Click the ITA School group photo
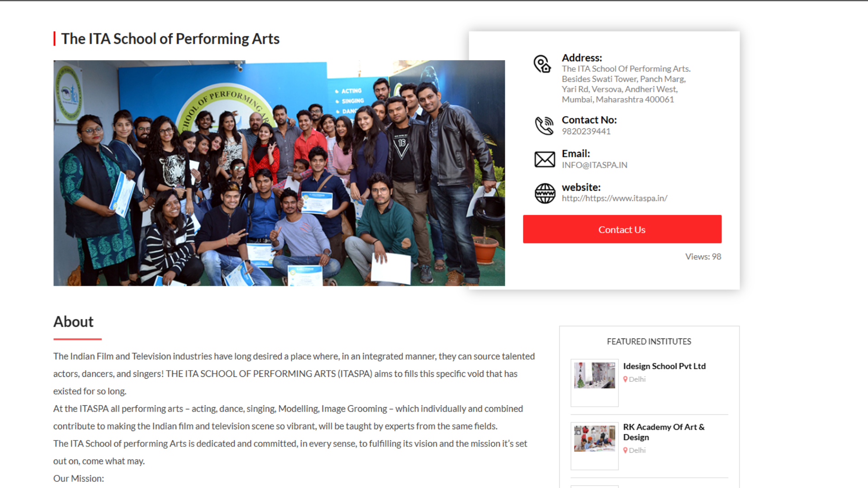This screenshot has width=868, height=488. pyautogui.click(x=279, y=173)
